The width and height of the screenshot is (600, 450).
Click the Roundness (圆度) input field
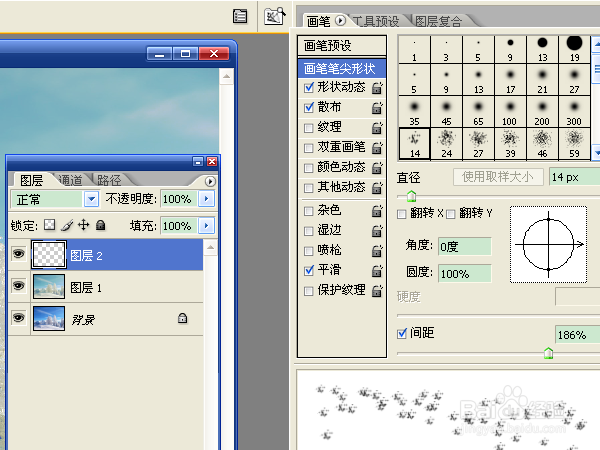point(465,274)
